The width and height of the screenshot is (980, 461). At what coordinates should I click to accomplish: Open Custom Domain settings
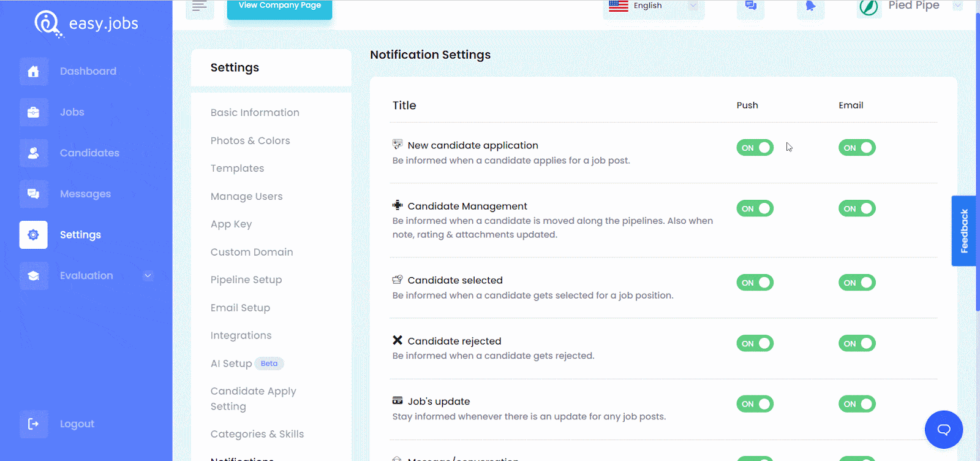click(252, 252)
